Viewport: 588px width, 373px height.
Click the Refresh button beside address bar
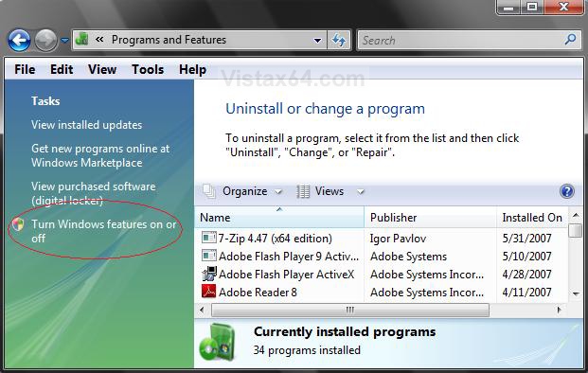pyautogui.click(x=339, y=40)
